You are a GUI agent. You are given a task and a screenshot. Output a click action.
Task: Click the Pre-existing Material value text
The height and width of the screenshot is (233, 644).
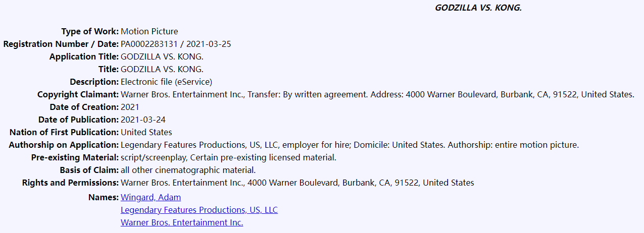pyautogui.click(x=228, y=157)
